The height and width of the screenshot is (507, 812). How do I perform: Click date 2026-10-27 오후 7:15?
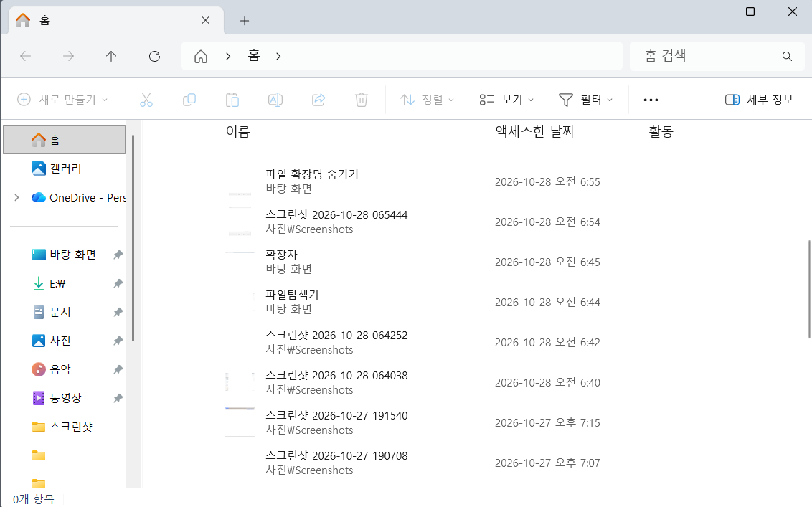(x=547, y=422)
